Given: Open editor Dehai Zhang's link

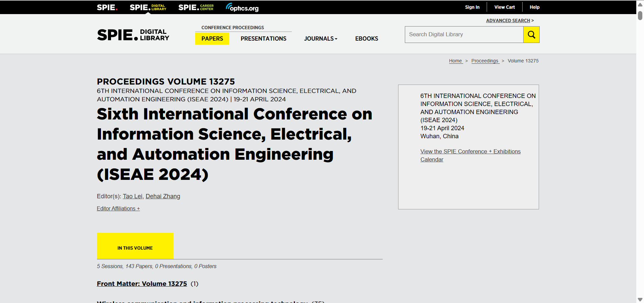Looking at the screenshot, I should click(x=163, y=196).
